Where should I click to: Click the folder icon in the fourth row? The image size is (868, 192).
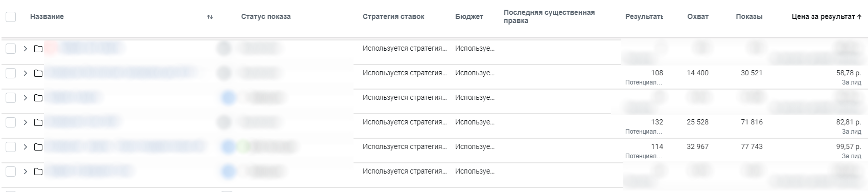38,122
